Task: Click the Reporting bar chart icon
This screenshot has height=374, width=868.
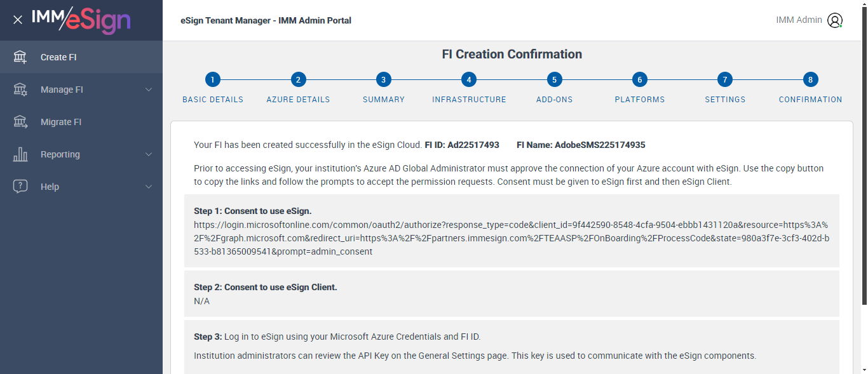Action: tap(20, 154)
